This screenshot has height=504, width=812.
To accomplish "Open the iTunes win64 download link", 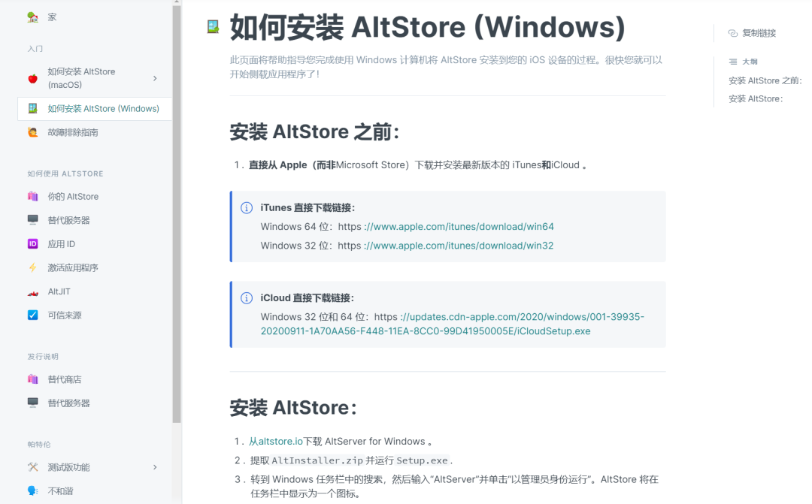I will (459, 226).
